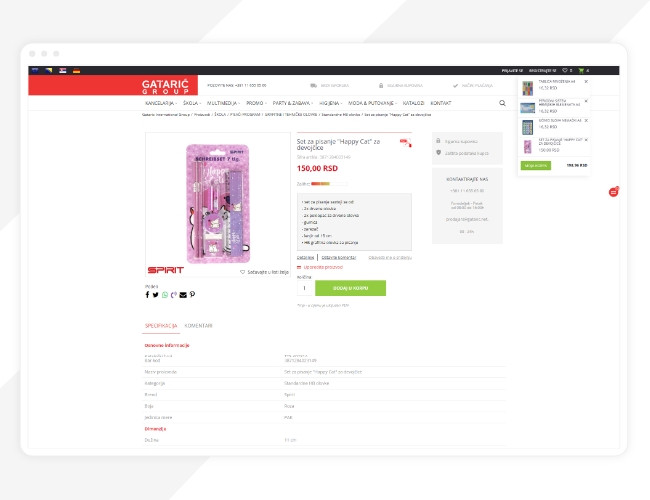
Task: Click the Kontaktirajte nas heading
Action: click(x=467, y=180)
